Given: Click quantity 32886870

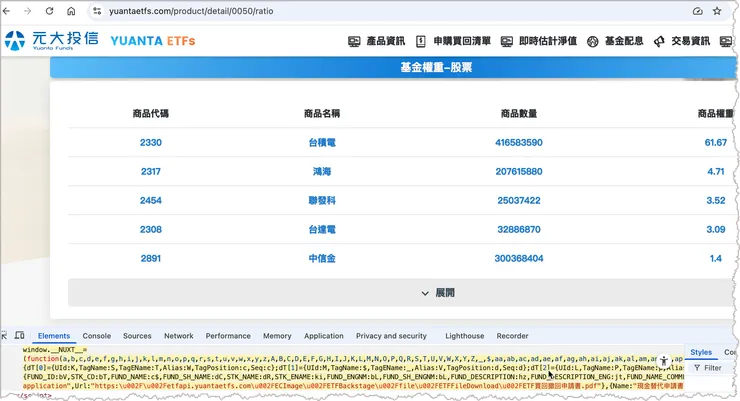Looking at the screenshot, I should (519, 230).
